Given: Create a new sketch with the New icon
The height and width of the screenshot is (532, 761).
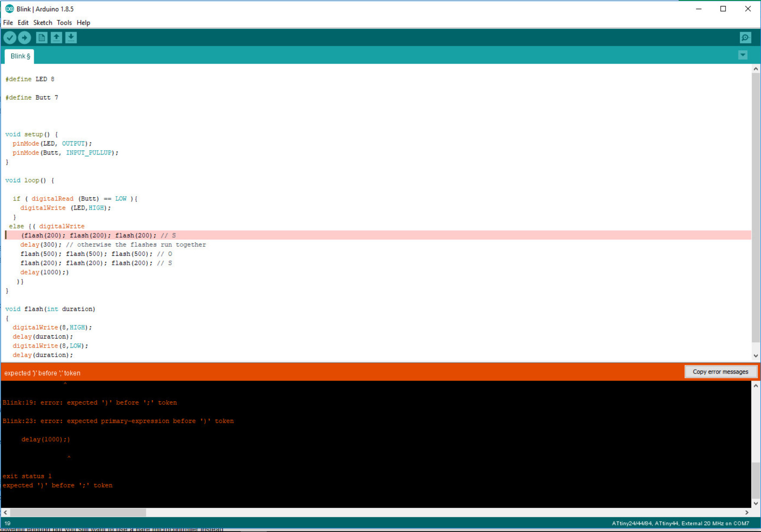Looking at the screenshot, I should click(x=42, y=38).
